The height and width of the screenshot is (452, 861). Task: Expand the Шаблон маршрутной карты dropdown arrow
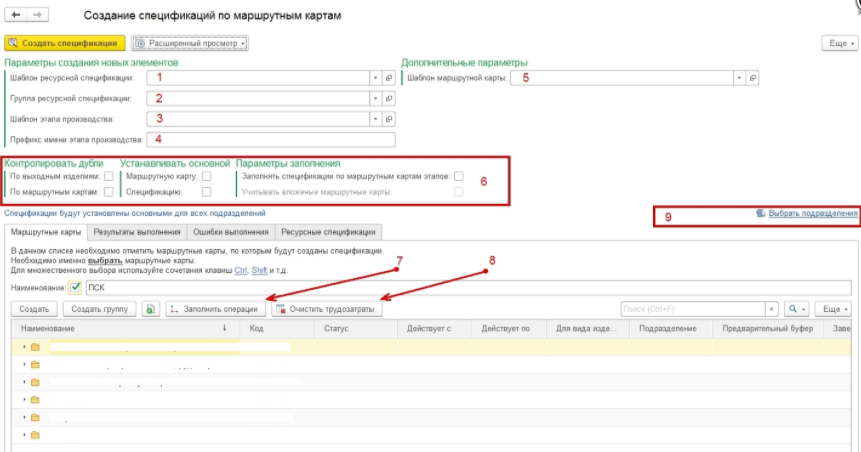(x=739, y=78)
